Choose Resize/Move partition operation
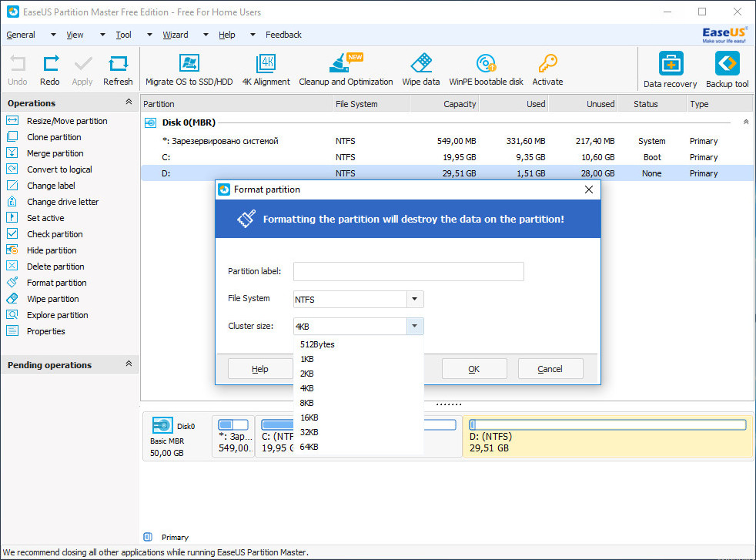756x560 pixels. click(x=67, y=121)
